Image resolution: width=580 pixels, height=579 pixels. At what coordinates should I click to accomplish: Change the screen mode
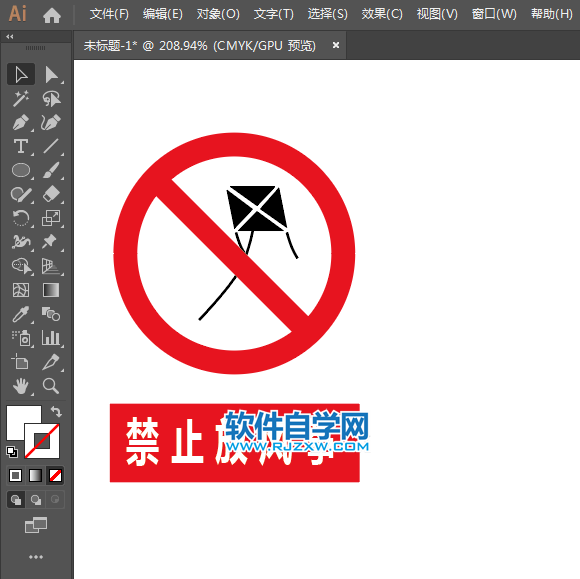(x=36, y=525)
